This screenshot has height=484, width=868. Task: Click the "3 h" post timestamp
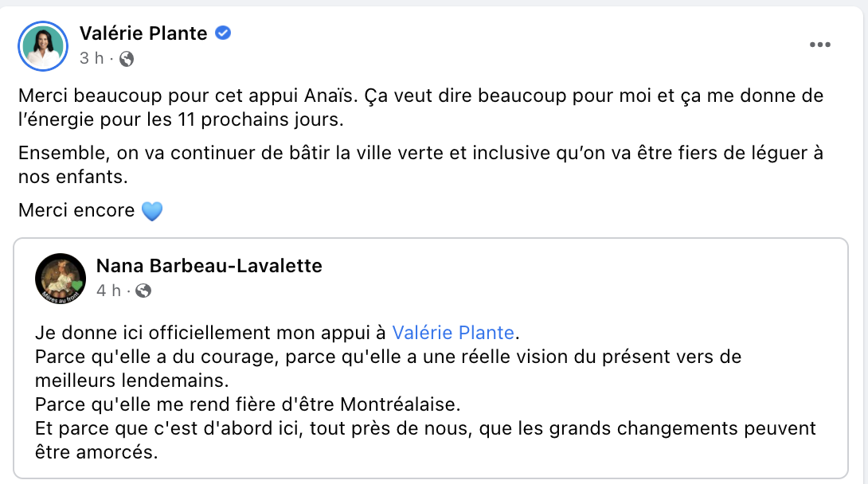92,58
